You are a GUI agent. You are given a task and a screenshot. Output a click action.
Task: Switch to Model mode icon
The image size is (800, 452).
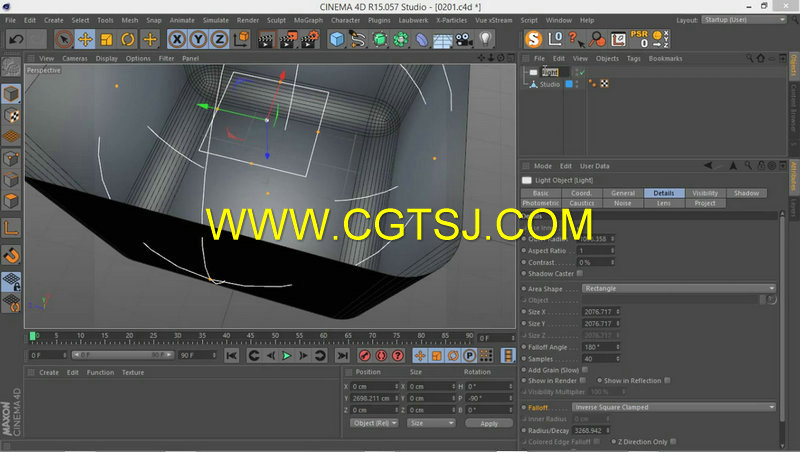[x=11, y=94]
